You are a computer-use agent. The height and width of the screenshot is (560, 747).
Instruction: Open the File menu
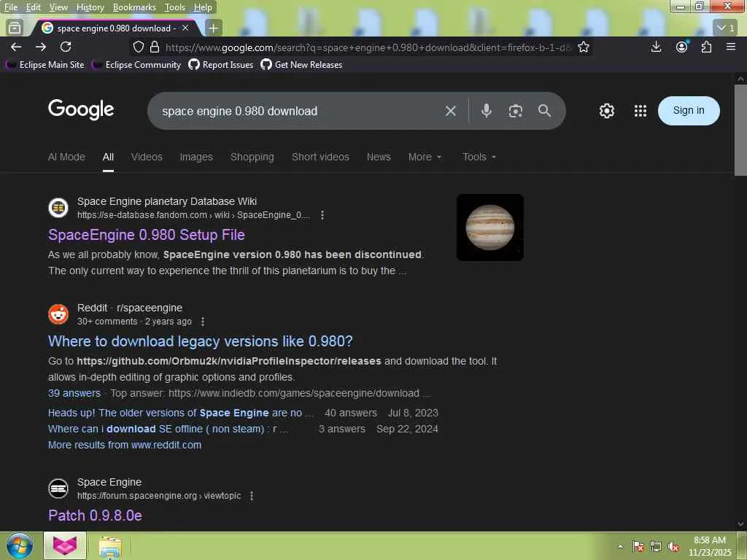point(10,7)
